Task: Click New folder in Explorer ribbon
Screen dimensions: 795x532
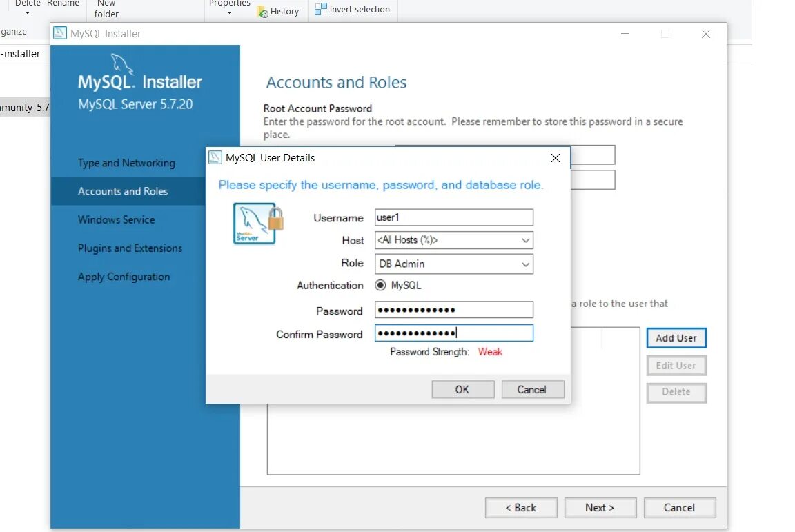Action: tap(106, 8)
